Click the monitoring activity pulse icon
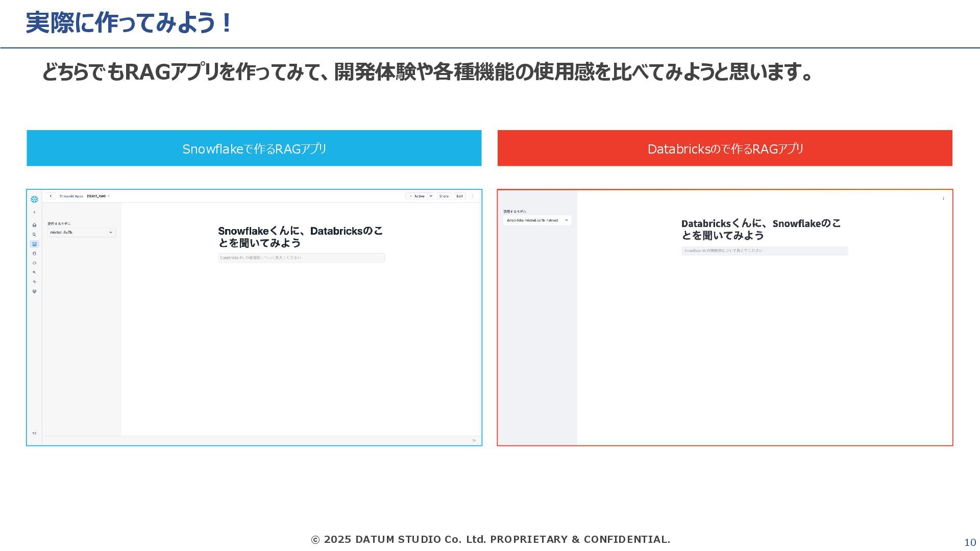 [34, 282]
